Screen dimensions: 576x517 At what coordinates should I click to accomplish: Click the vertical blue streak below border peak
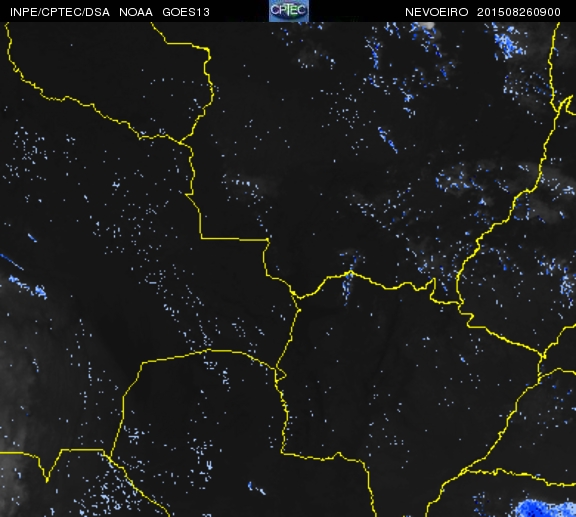(347, 287)
